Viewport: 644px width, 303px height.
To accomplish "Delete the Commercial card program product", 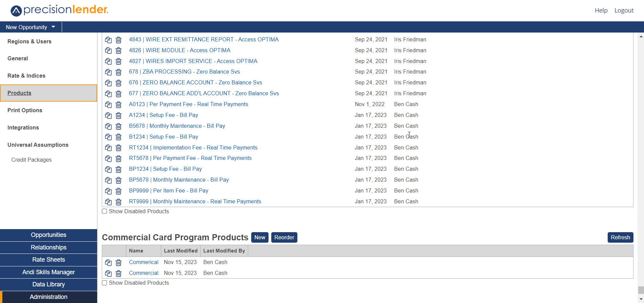I will pyautogui.click(x=118, y=274).
